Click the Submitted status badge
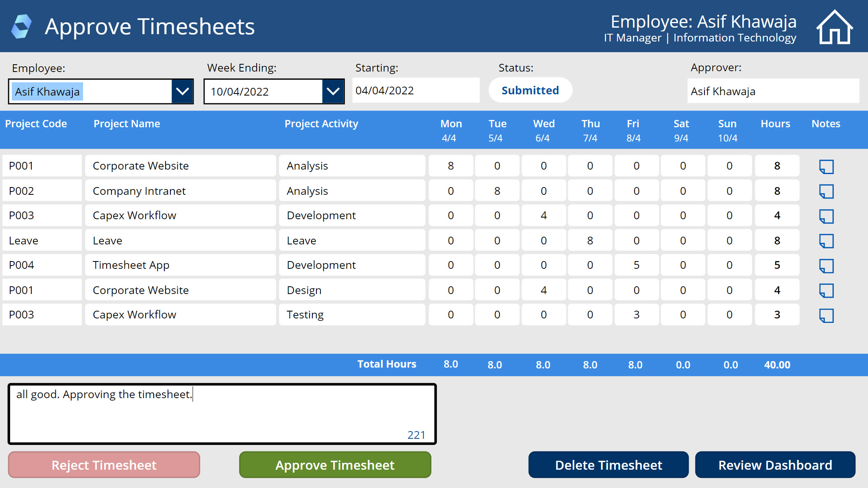Screen dimensions: 868x488 pyautogui.click(x=530, y=90)
